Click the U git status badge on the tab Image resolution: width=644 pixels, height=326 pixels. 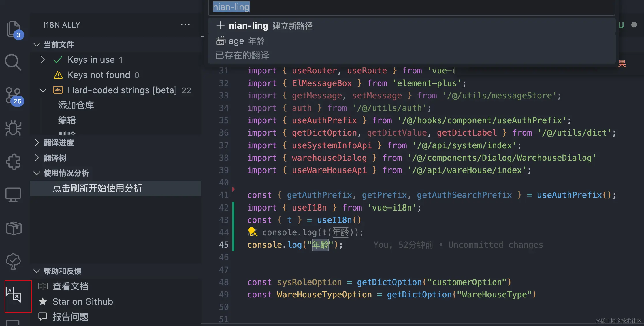pos(621,25)
